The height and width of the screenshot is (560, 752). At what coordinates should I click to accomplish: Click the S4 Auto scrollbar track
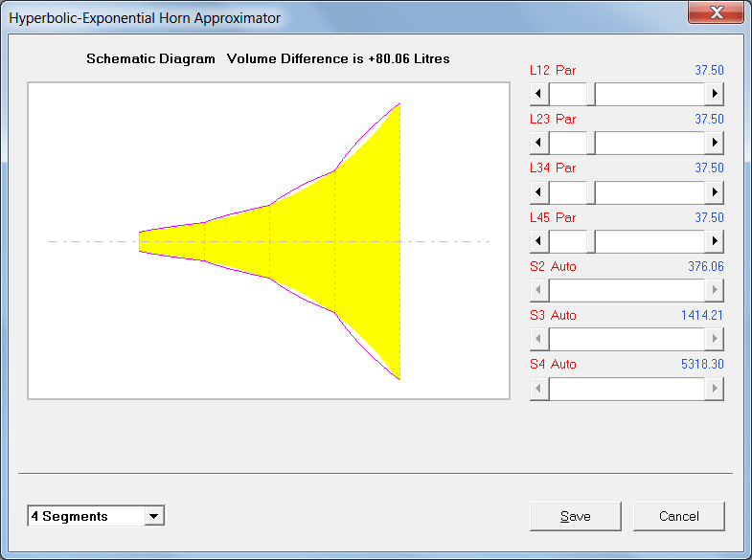627,389
